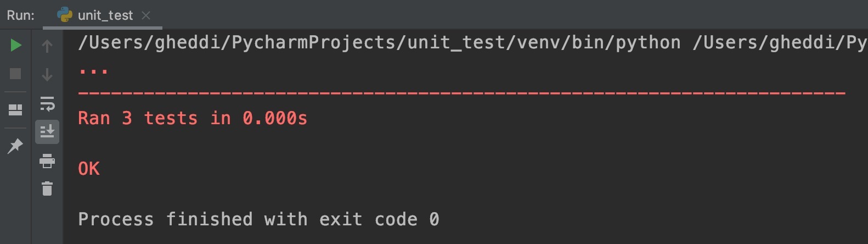This screenshot has height=244, width=868.
Task: Select the unit_test run tab
Action: pos(105,15)
